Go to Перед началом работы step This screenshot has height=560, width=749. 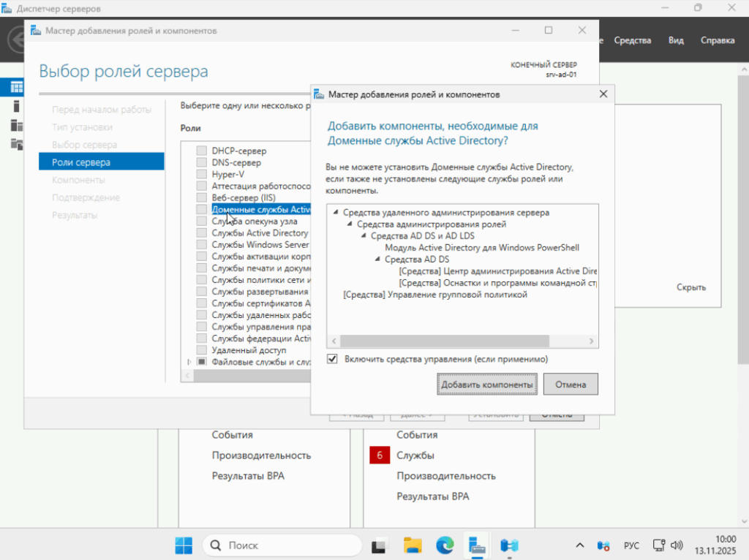point(102,110)
